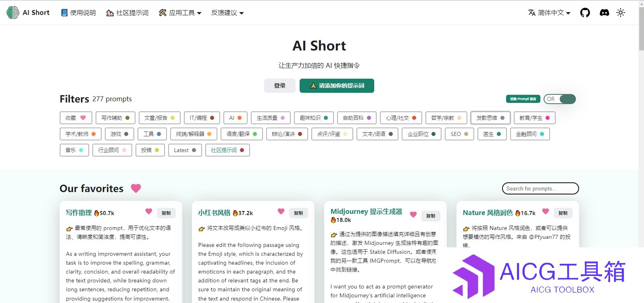Select the 工具 filter tag
Screen dimensions: 644x303
pos(152,134)
